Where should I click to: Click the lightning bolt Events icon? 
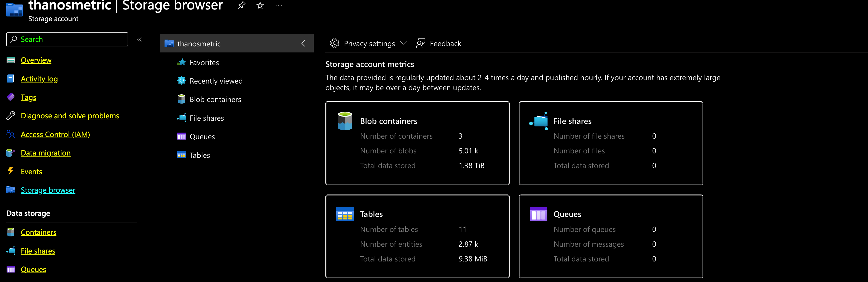[x=11, y=171]
